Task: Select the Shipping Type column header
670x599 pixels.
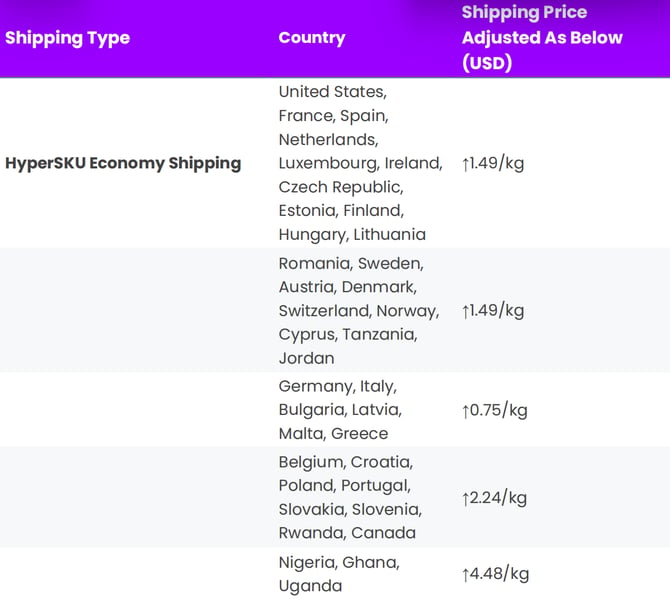Action: click(x=67, y=38)
